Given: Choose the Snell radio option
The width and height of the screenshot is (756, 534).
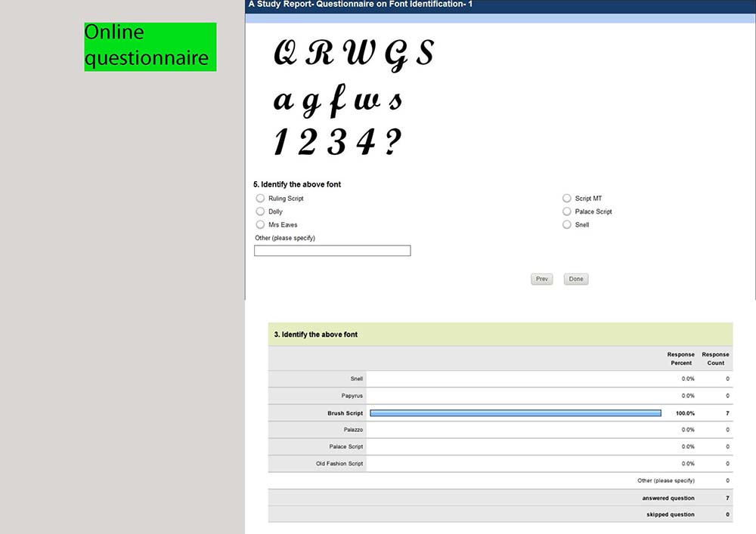Looking at the screenshot, I should 566,224.
